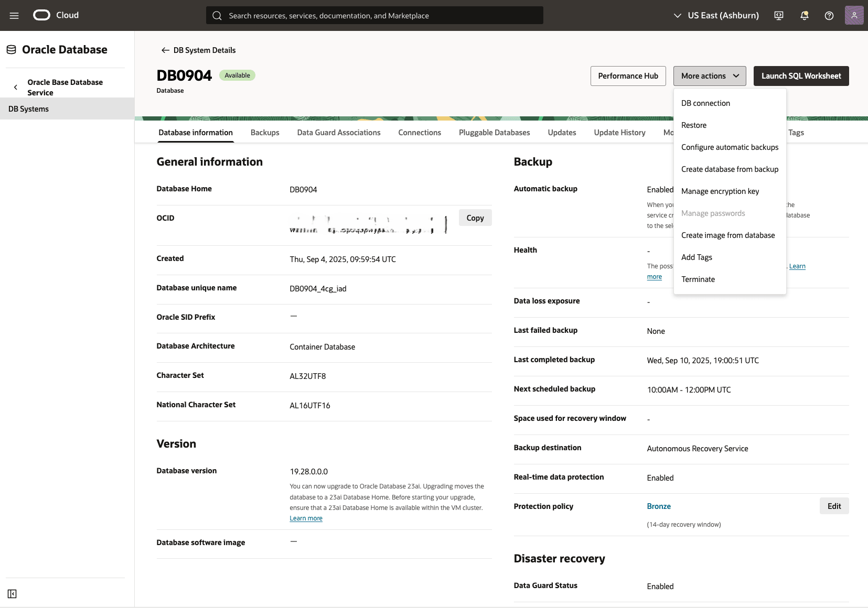Open the Pluggable Databases tab
Image resolution: width=868 pixels, height=608 pixels.
pos(494,132)
